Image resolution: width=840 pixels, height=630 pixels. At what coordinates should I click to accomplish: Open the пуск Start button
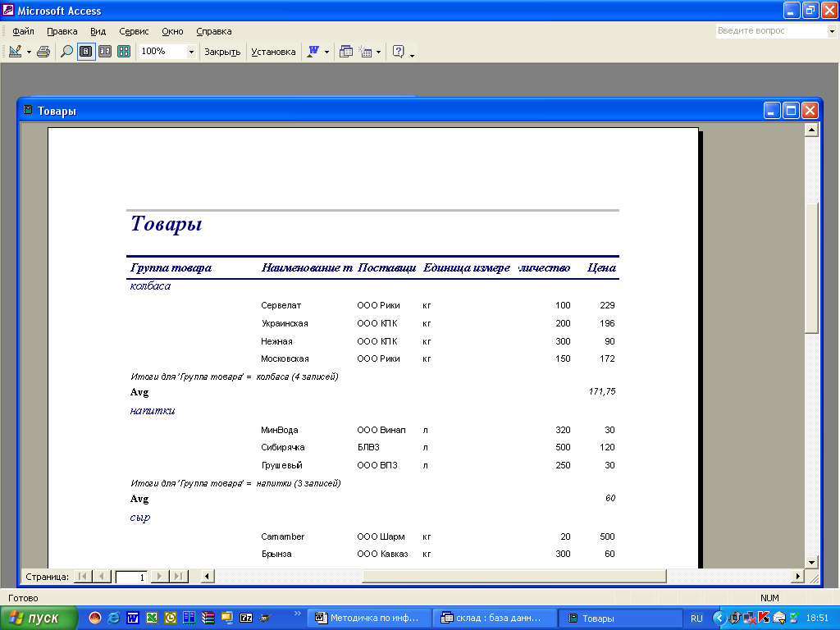[39, 619]
